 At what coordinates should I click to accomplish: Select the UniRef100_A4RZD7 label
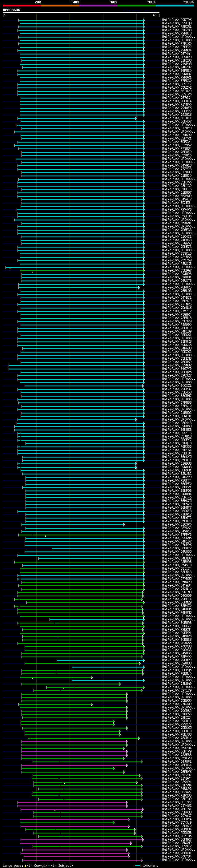coord(176,67)
